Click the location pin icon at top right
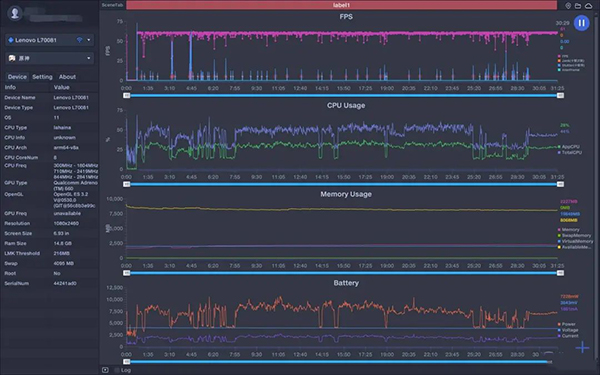The image size is (600, 375). tap(568, 5)
